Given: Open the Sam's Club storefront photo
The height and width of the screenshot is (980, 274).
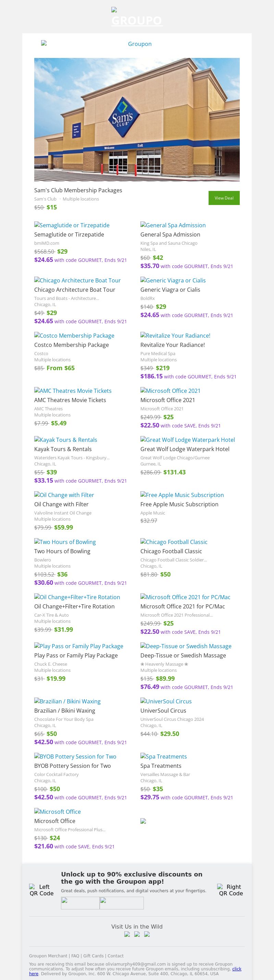Looking at the screenshot, I should pyautogui.click(x=137, y=119).
